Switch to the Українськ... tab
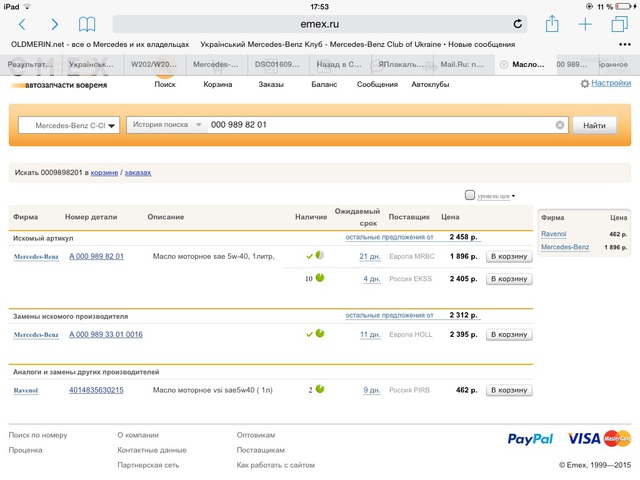This screenshot has height=480, width=640. tap(91, 64)
